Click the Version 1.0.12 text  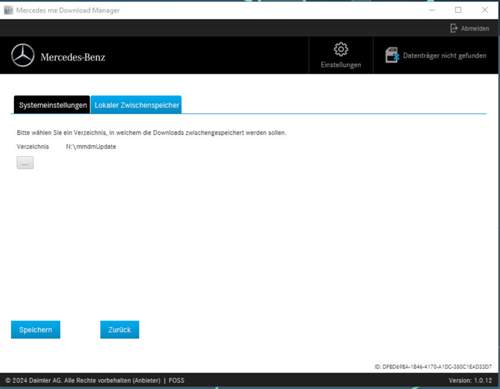click(x=470, y=380)
